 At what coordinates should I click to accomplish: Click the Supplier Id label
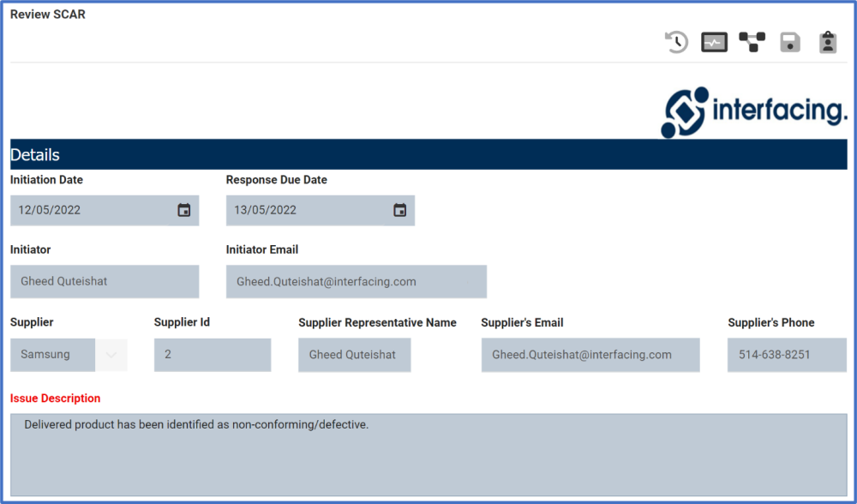tap(182, 322)
